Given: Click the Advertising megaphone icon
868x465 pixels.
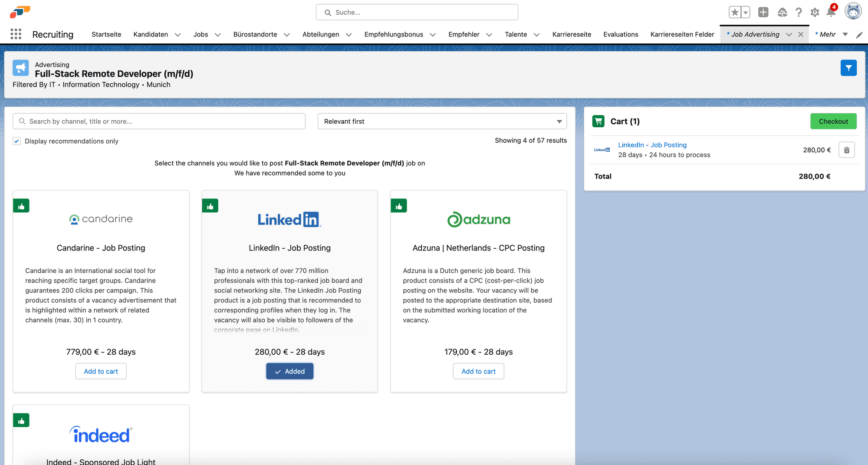Looking at the screenshot, I should click(21, 68).
